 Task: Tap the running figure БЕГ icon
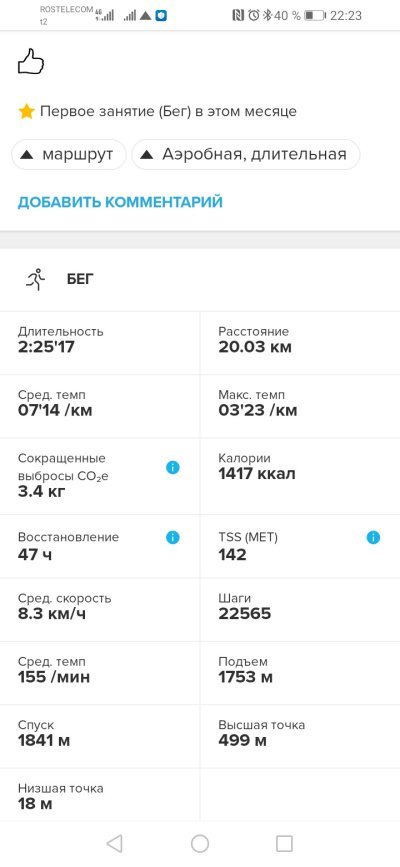35,279
